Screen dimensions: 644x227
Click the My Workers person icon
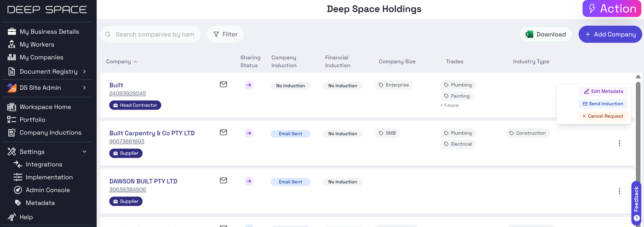[x=12, y=45]
